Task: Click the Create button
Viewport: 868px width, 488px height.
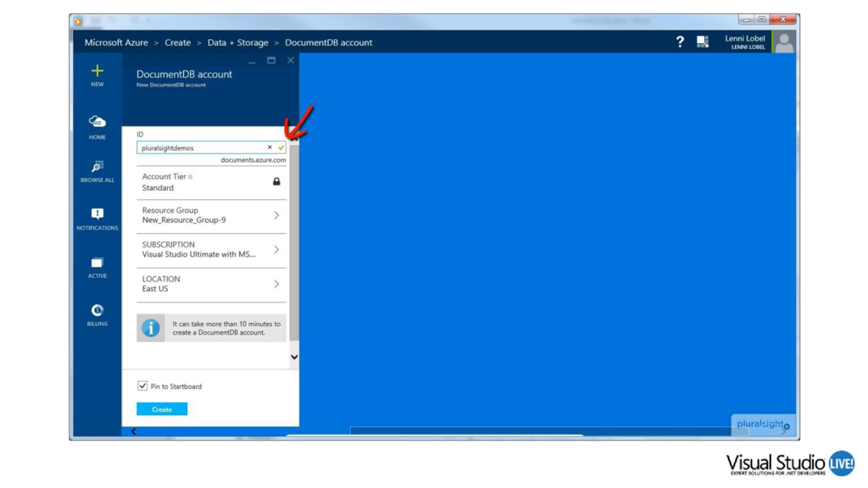Action: tap(162, 409)
